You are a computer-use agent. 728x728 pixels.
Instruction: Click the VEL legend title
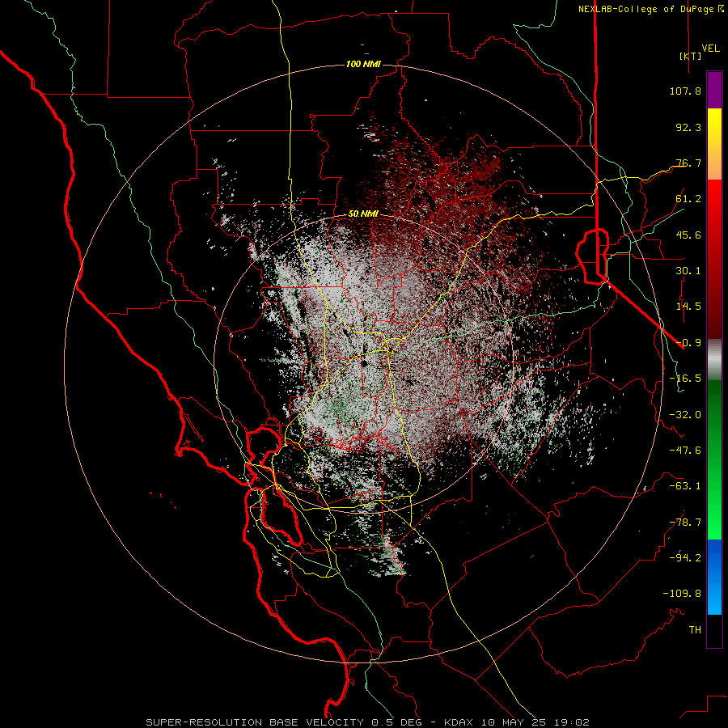pos(710,49)
